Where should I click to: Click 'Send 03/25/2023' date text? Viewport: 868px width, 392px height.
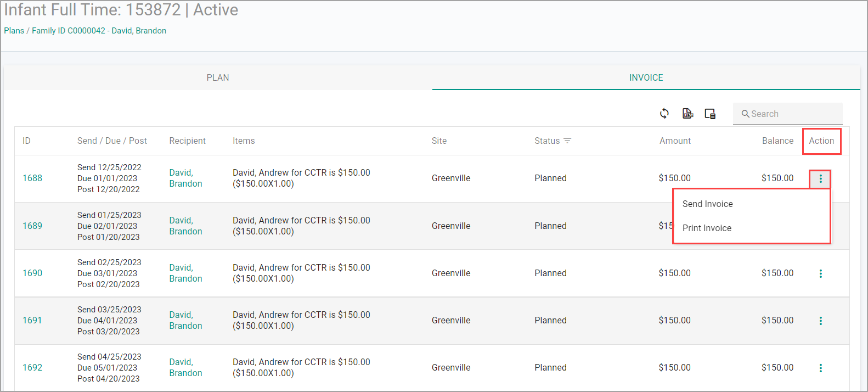109,310
